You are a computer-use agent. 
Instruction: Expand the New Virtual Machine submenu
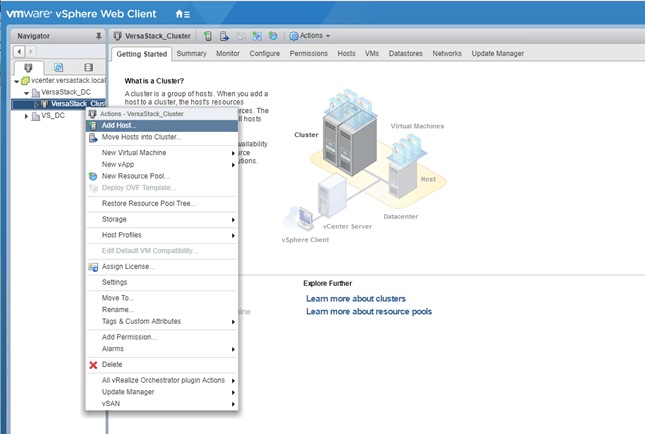(233, 153)
